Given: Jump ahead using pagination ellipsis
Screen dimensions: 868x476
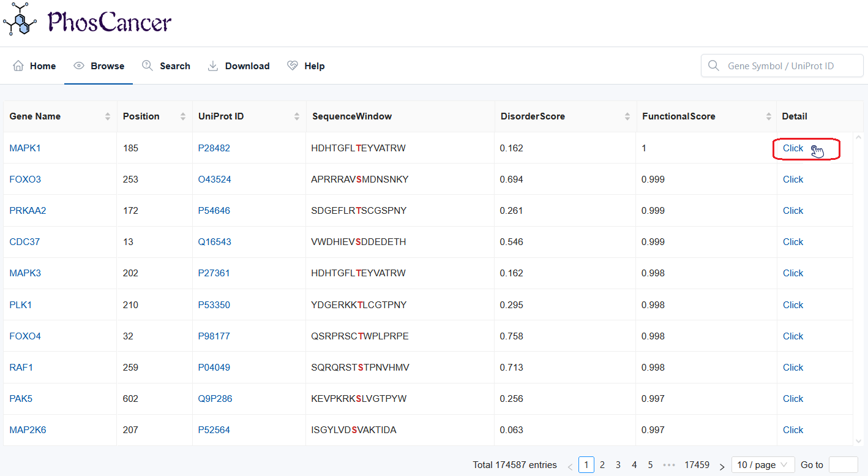Looking at the screenshot, I should pyautogui.click(x=669, y=465).
